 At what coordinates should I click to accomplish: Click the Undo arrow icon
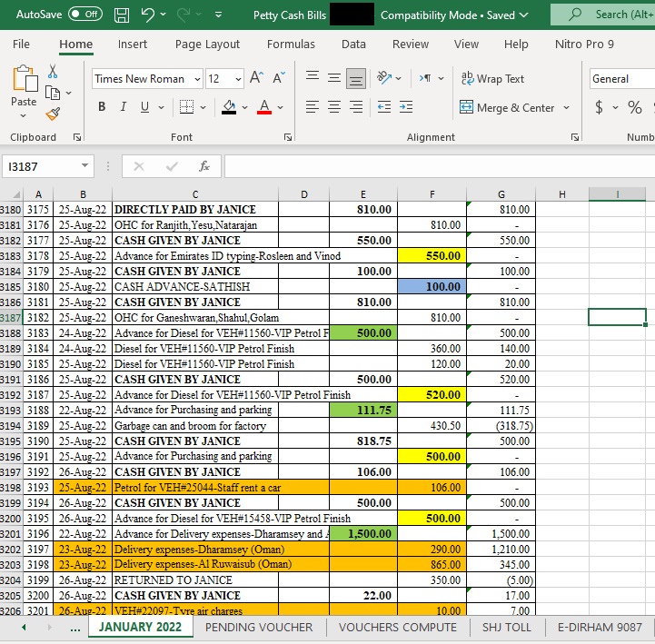(x=147, y=15)
